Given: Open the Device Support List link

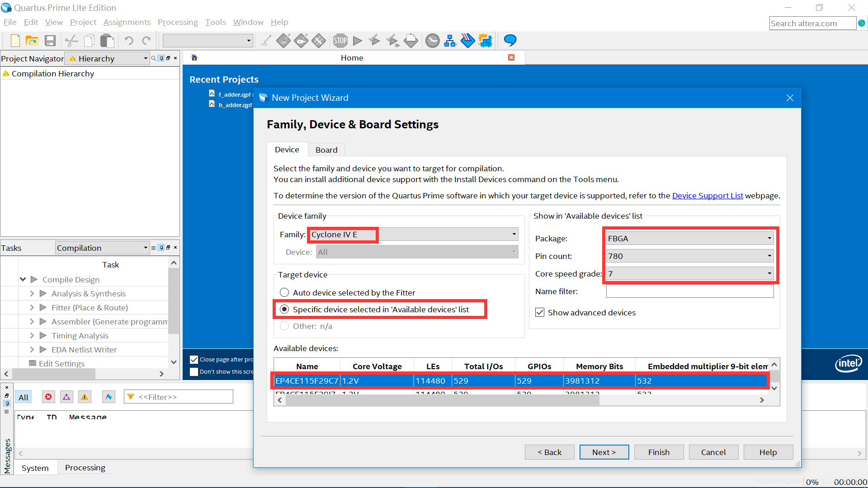Looking at the screenshot, I should coord(707,196).
